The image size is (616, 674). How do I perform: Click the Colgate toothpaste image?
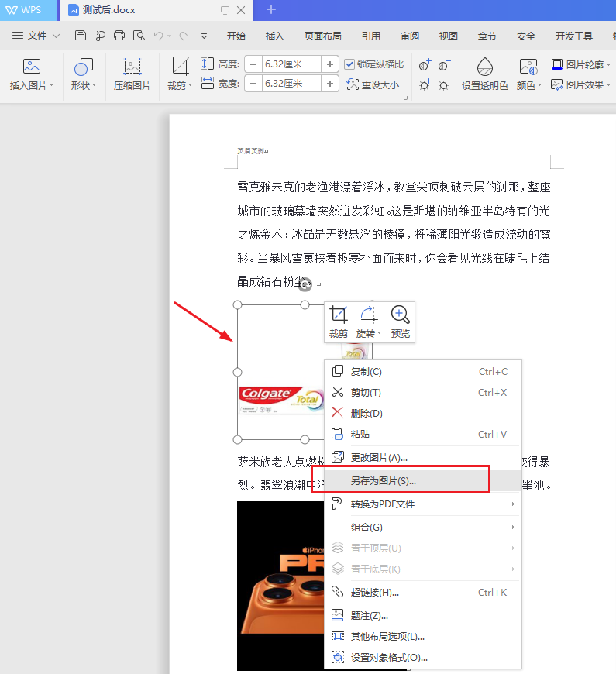point(281,400)
